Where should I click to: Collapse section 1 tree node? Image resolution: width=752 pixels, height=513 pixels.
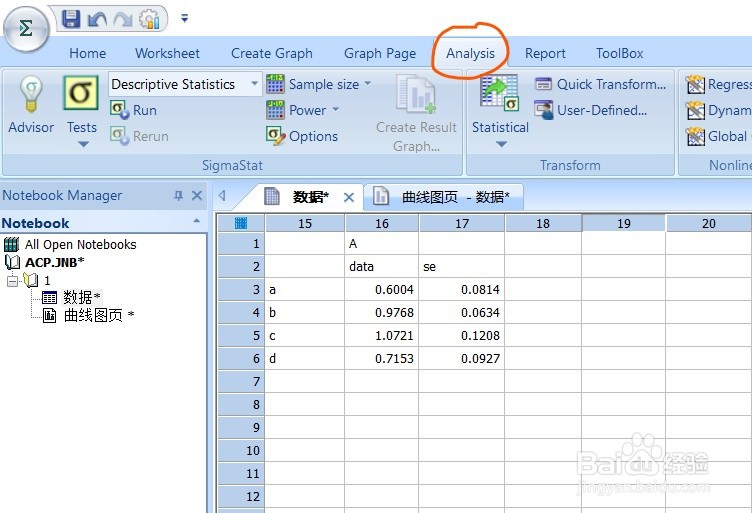[12, 280]
